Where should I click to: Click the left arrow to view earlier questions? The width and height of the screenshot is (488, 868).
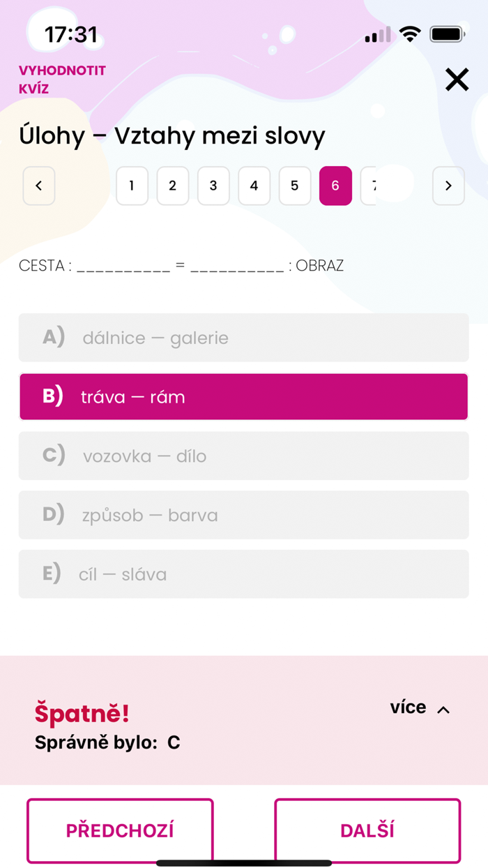[38, 186]
